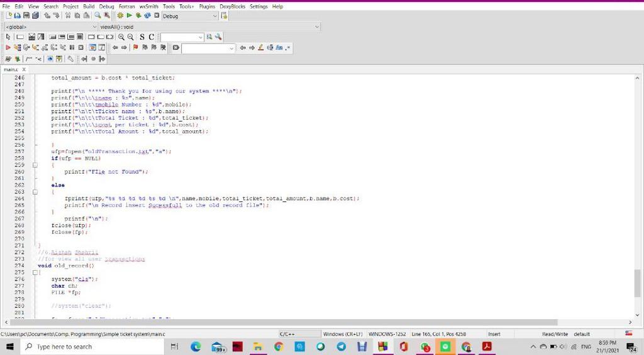Image resolution: width=644 pixels, height=355 pixels.
Task: Click the Zoom out magnifier icon
Action: pos(130,37)
